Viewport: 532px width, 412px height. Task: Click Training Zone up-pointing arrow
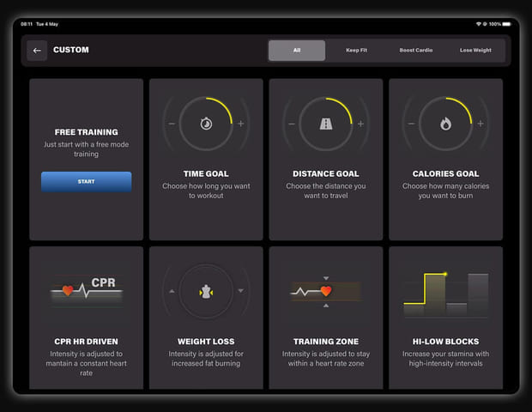326,306
